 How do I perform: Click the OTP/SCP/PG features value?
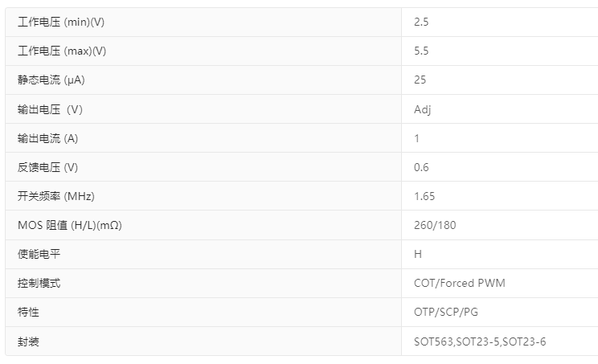pyautogui.click(x=446, y=312)
